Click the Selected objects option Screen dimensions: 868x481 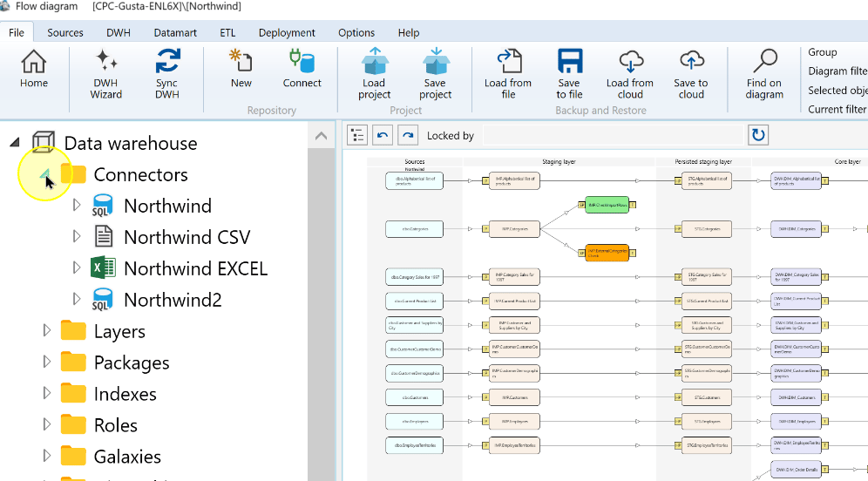(x=837, y=91)
